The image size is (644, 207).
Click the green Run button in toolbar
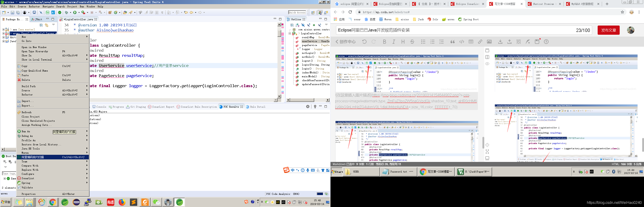pyautogui.click(x=75, y=12)
